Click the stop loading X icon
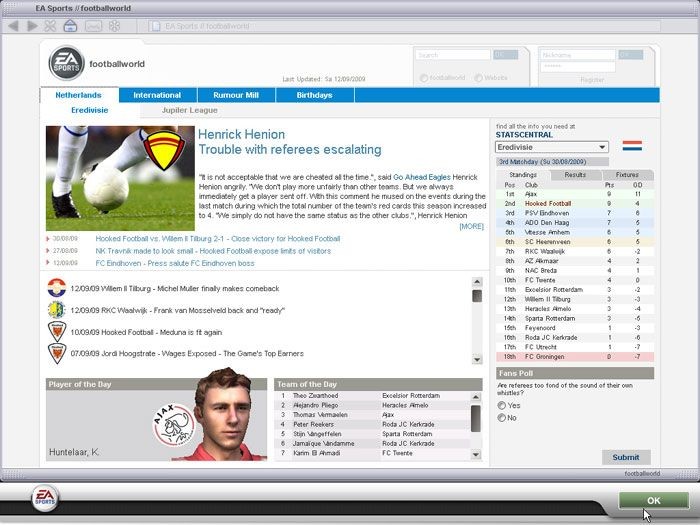 [x=50, y=26]
